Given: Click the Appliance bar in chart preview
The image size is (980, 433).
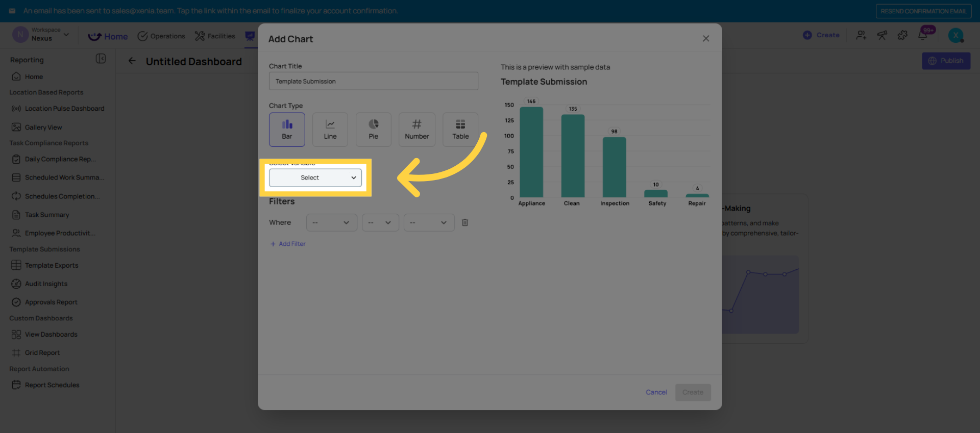Looking at the screenshot, I should click(531, 152).
